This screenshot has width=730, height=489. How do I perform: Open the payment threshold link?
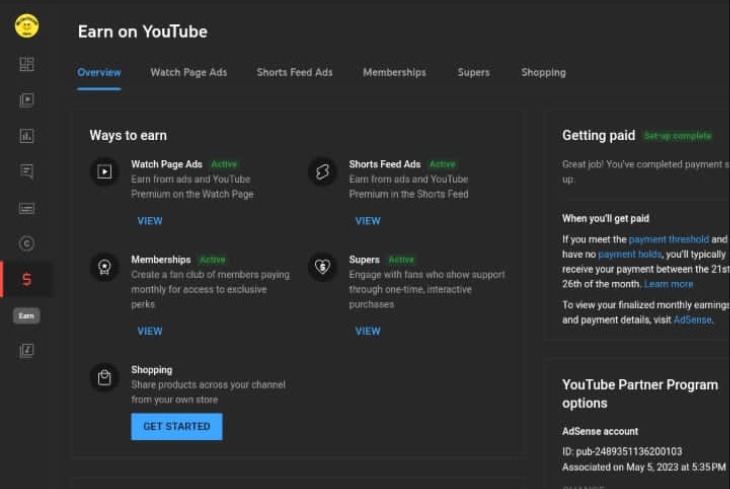tap(669, 239)
